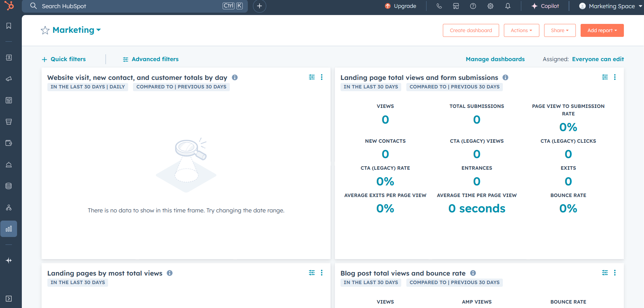Show info for Blog post total views report

(473, 273)
